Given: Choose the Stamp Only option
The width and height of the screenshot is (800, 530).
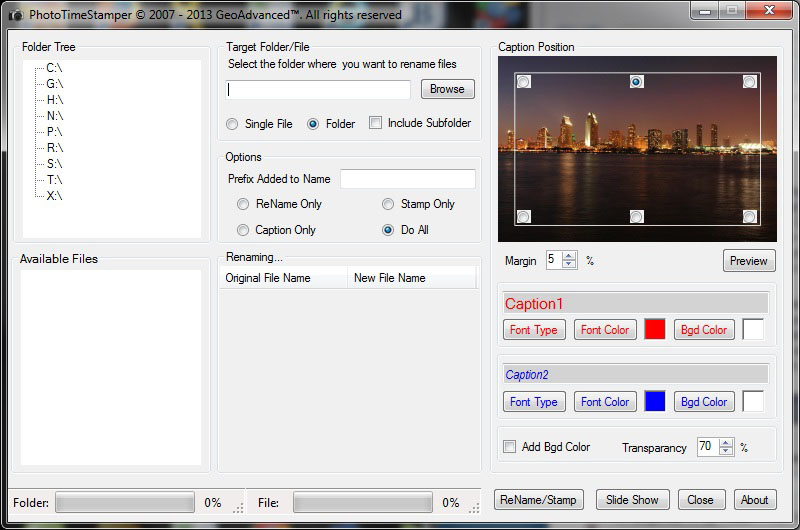Looking at the screenshot, I should [x=388, y=204].
